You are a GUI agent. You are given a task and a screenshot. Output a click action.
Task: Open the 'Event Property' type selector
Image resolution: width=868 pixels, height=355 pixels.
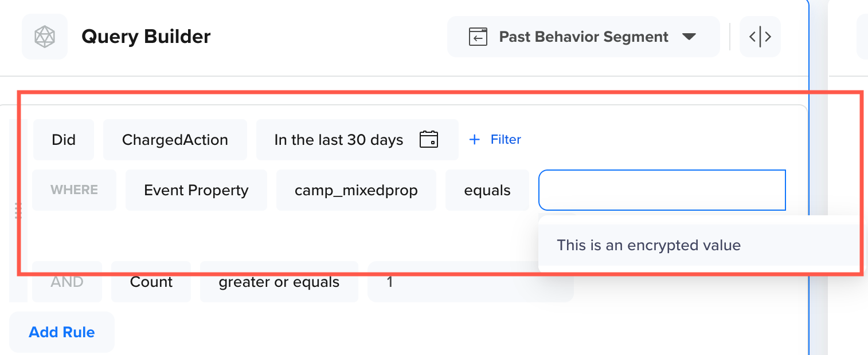(196, 190)
